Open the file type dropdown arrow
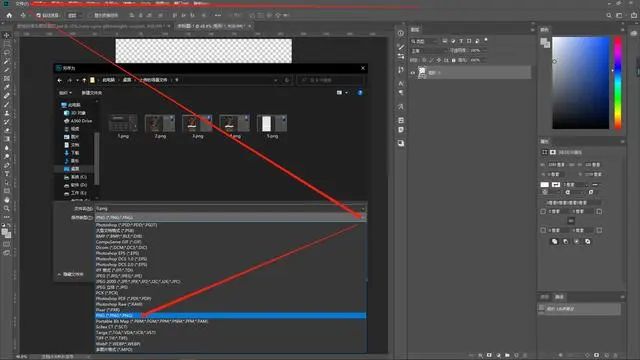This screenshot has width=640, height=360. (362, 218)
